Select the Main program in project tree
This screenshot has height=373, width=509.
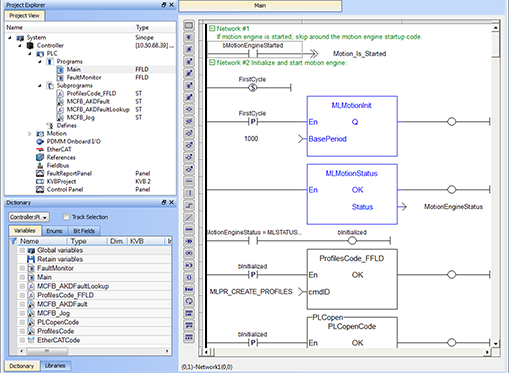73,69
